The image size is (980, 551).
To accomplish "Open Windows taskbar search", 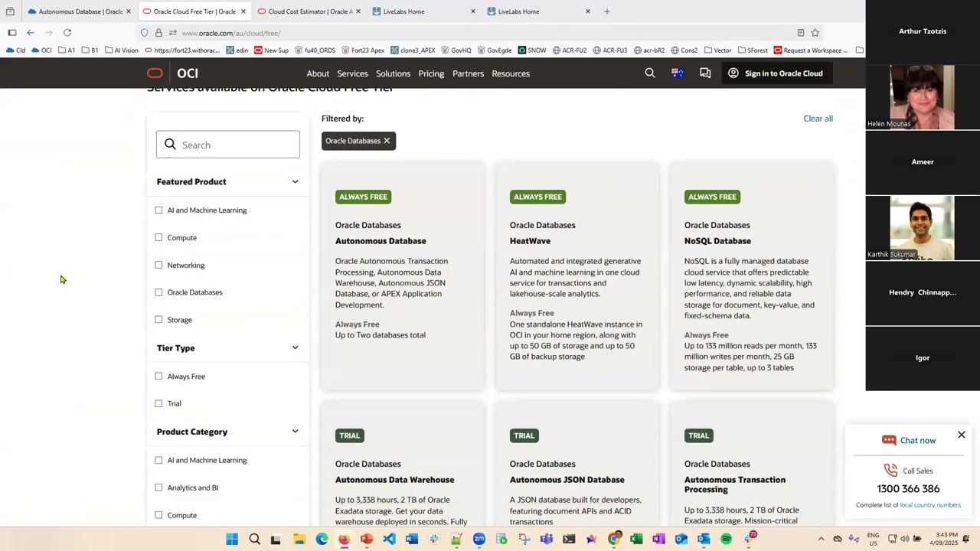I will [254, 540].
